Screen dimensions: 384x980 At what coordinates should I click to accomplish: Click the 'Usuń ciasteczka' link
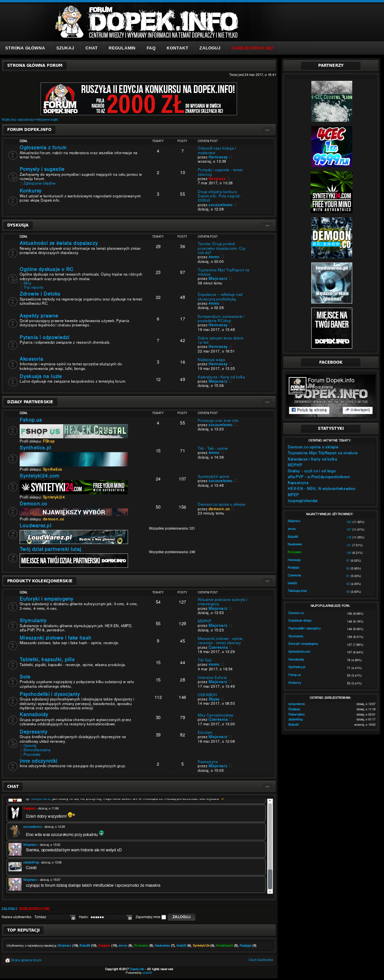(260, 960)
